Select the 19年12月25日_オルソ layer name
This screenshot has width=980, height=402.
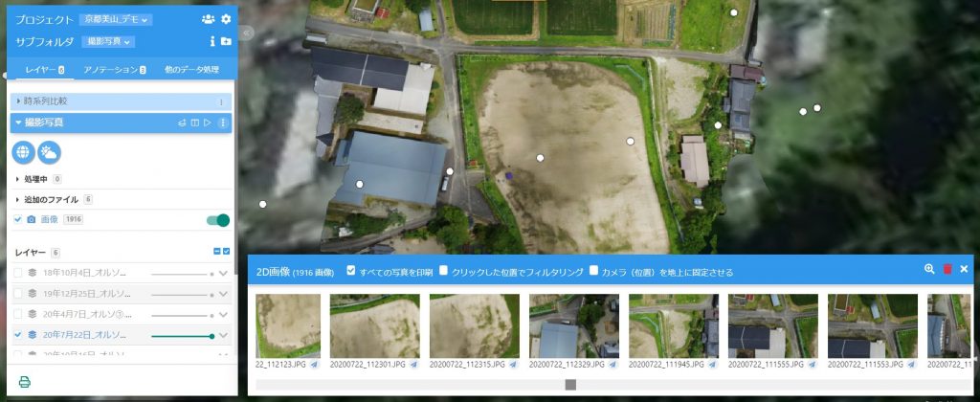87,293
